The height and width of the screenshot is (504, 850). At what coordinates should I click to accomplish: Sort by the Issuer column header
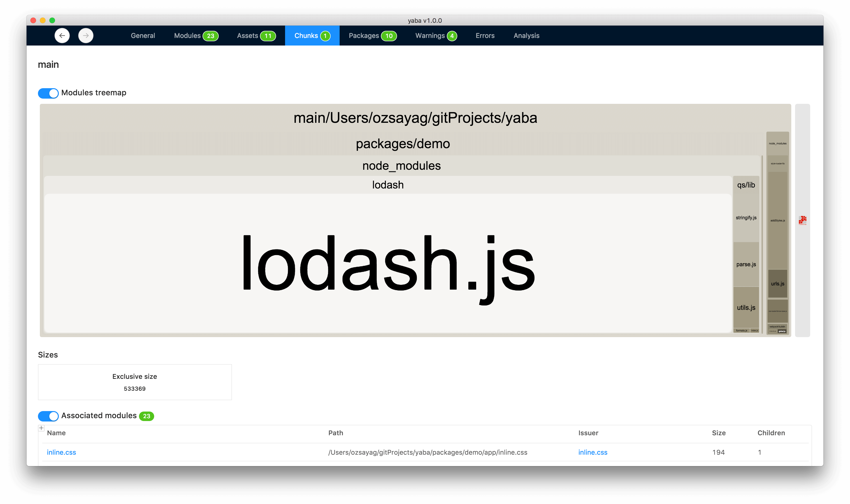588,433
